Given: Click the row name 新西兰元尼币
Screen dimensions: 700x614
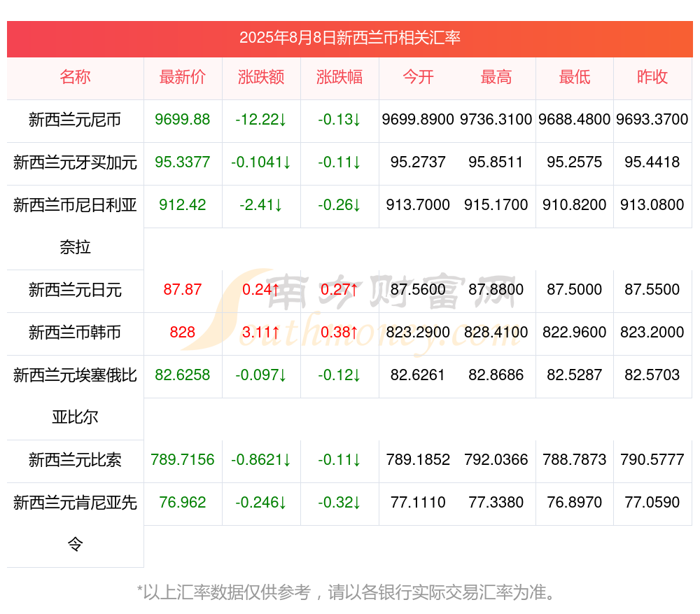Looking at the screenshot, I should [75, 120].
